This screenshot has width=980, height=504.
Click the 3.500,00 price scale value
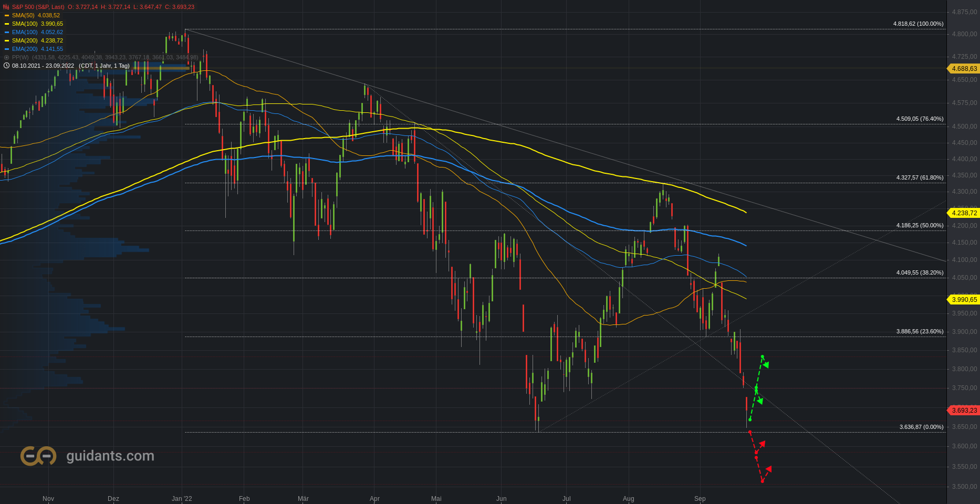point(964,487)
